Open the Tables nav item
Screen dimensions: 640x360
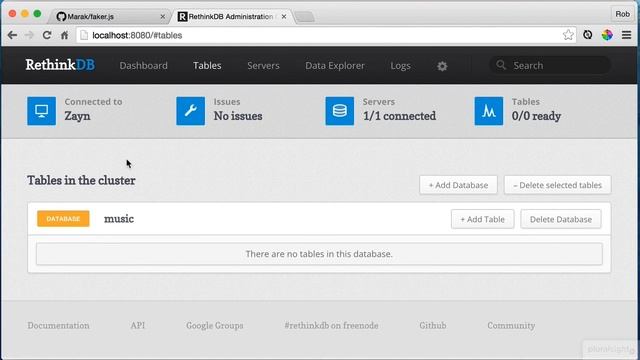[x=207, y=65]
